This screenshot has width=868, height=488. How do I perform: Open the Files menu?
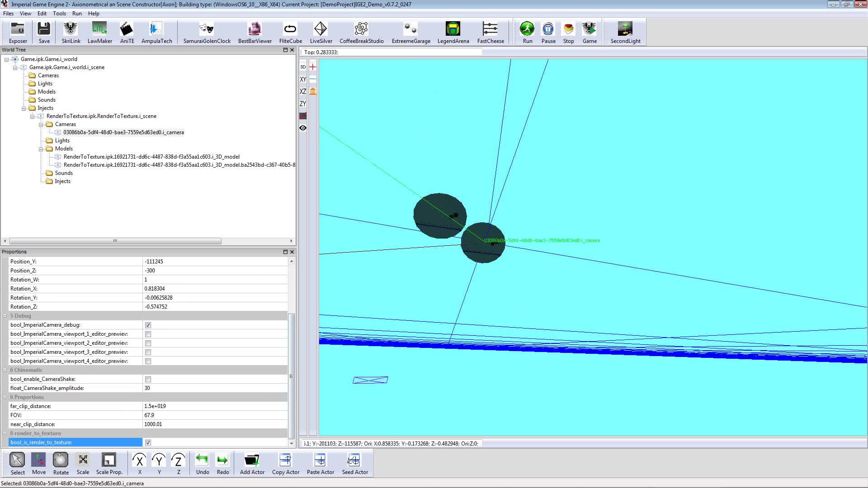(8, 14)
